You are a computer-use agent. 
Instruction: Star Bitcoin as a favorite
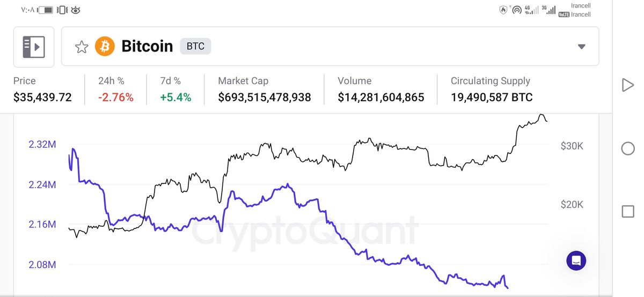(x=82, y=47)
